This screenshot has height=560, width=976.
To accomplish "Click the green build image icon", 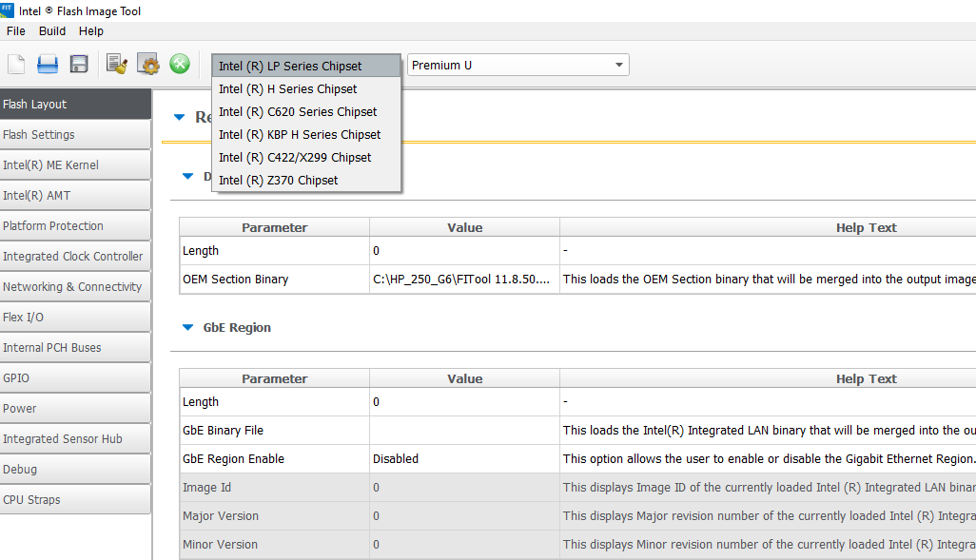I will click(x=180, y=64).
